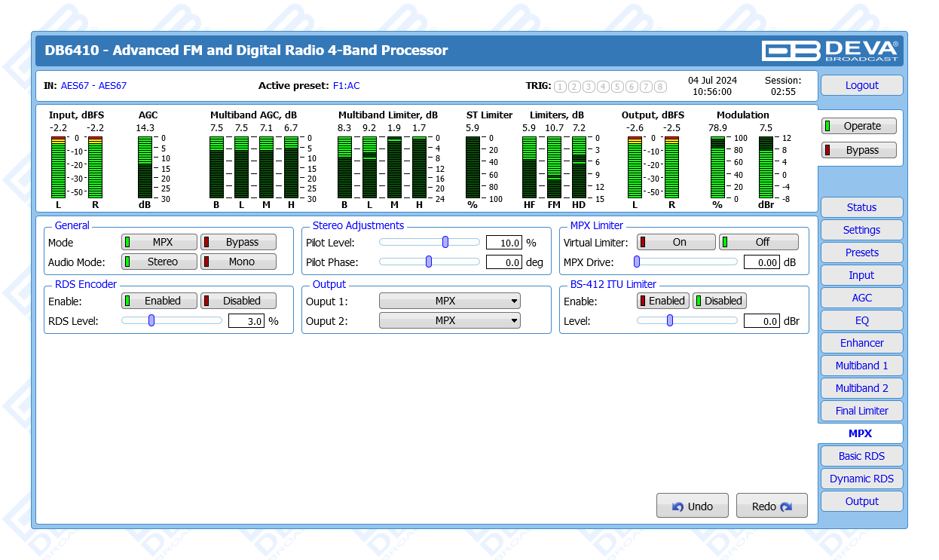
Task: Open the Final Limiter tab
Action: [861, 412]
